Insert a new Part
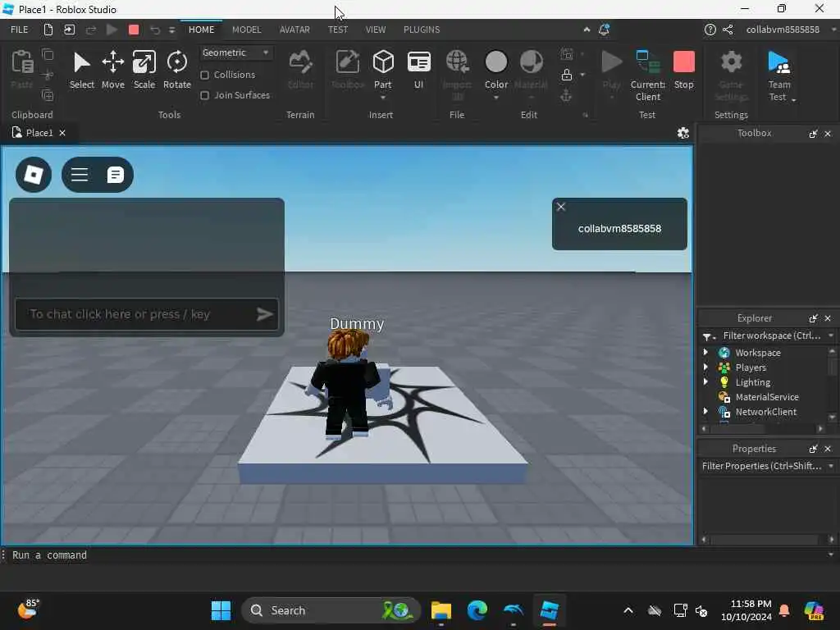 click(383, 69)
